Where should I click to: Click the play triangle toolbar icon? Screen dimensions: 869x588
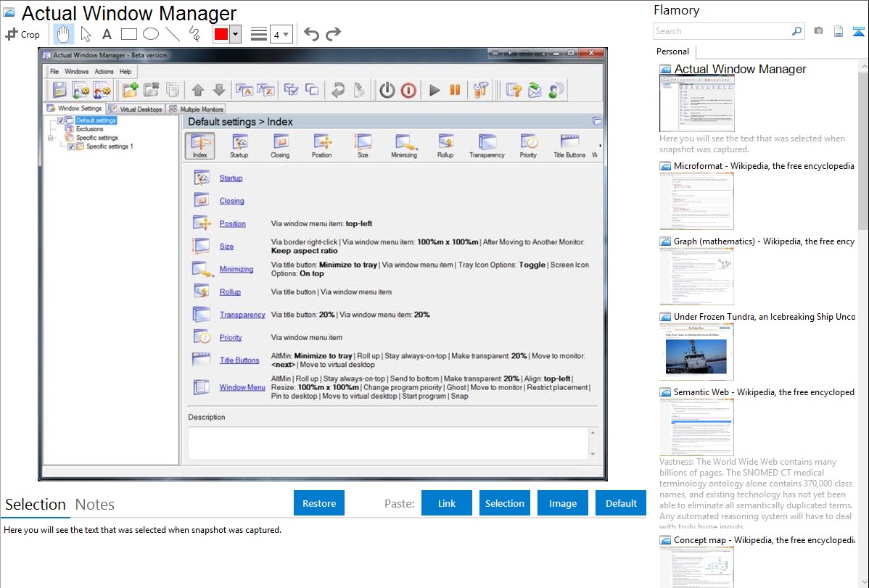[x=434, y=90]
